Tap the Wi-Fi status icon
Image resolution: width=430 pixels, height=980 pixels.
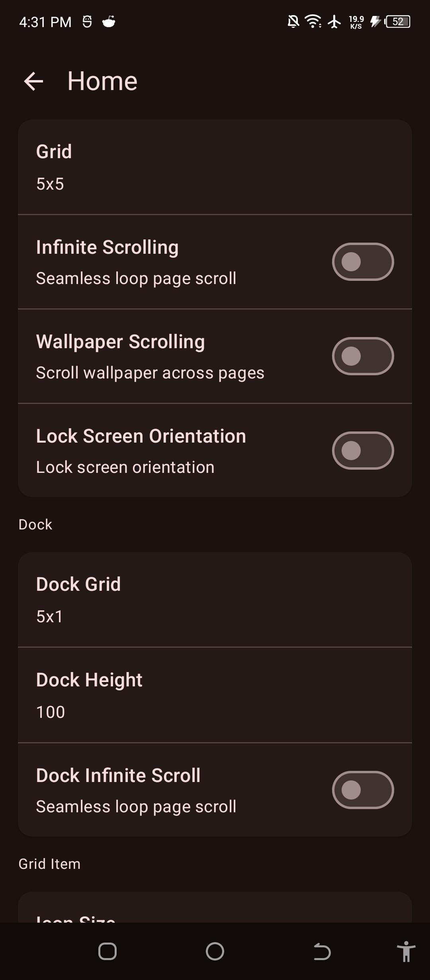[313, 21]
